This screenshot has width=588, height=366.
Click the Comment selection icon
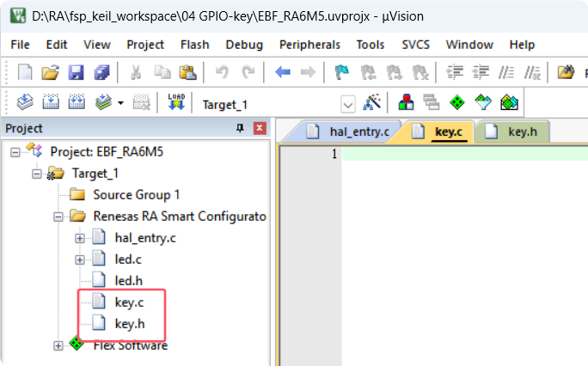coord(505,72)
